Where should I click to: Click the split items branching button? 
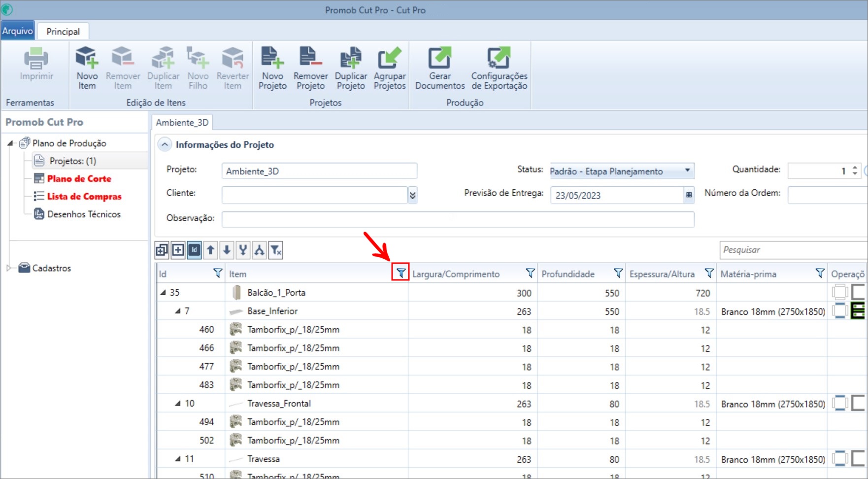[259, 250]
